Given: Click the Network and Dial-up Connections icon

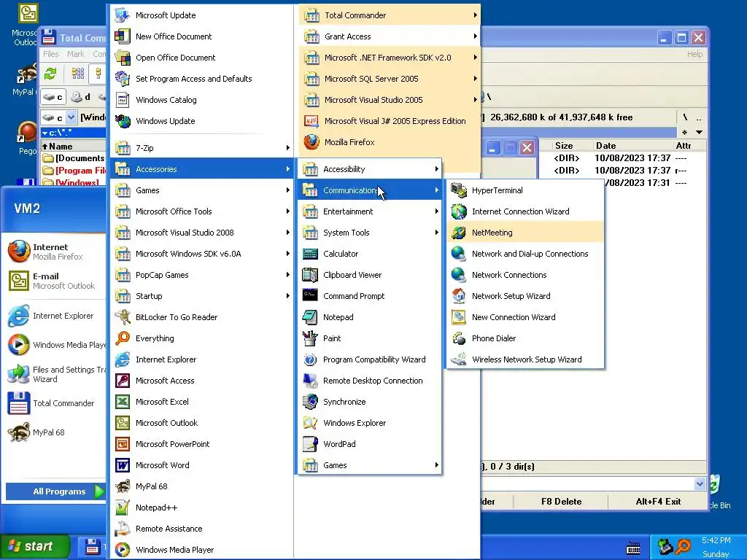Looking at the screenshot, I should pyautogui.click(x=458, y=254).
